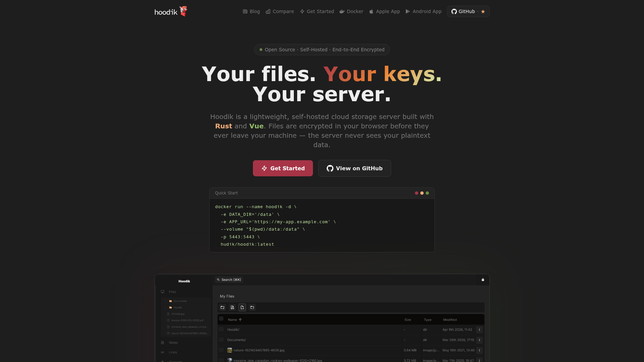Image resolution: width=644 pixels, height=362 pixels.
Task: Click the My Files heading
Action: (227, 296)
